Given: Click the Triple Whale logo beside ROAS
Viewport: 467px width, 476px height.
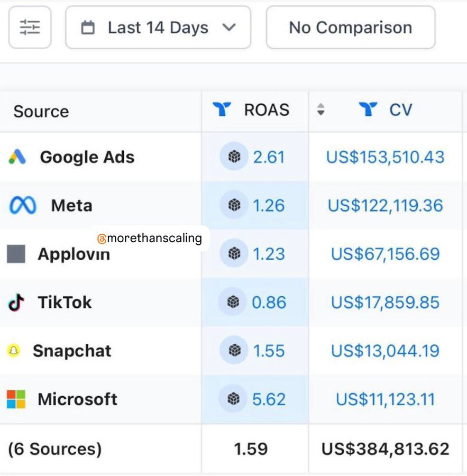Looking at the screenshot, I should 222,109.
